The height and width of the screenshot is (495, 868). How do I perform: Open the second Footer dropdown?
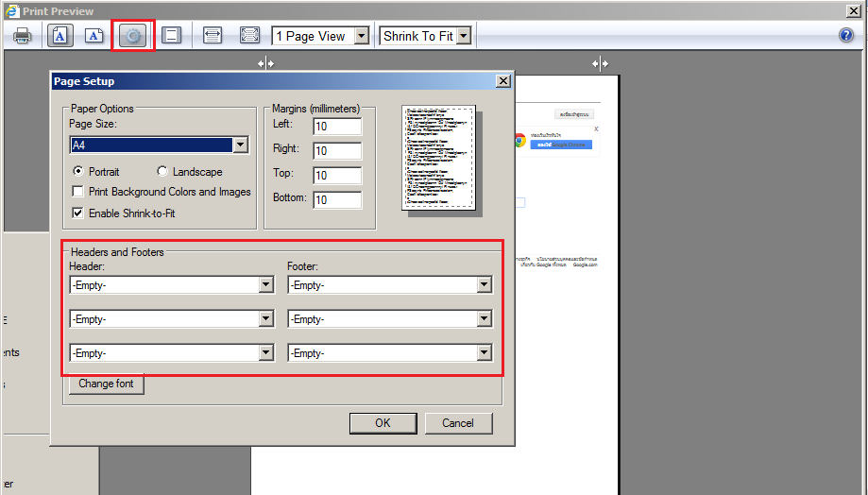pyautogui.click(x=484, y=319)
